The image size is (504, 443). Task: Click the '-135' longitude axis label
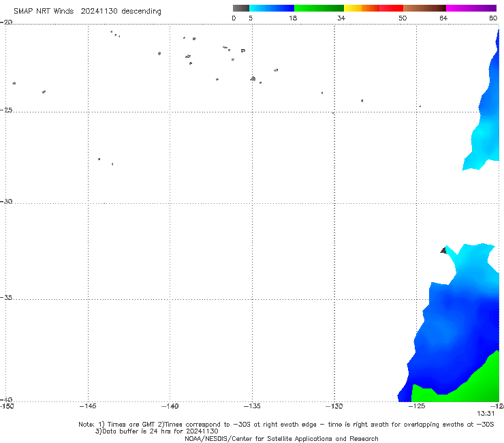(252, 406)
